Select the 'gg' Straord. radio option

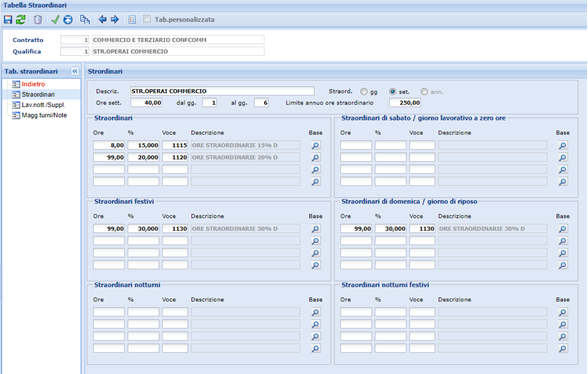[363, 92]
